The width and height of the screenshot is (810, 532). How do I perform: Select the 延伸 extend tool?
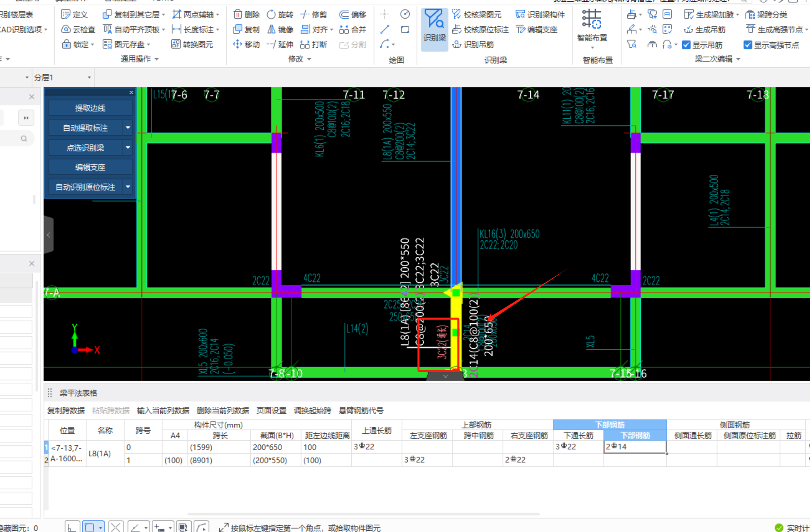pos(280,44)
